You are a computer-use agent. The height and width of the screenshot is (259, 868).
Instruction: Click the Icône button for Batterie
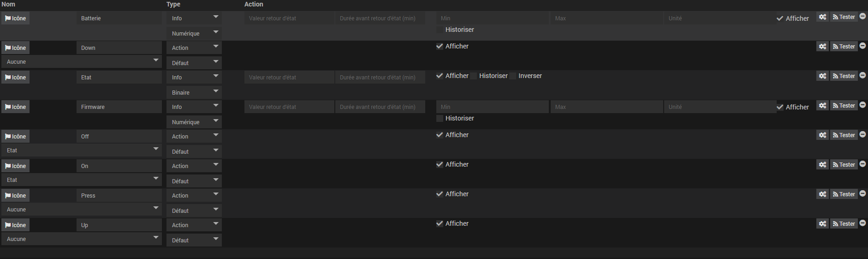tap(16, 18)
